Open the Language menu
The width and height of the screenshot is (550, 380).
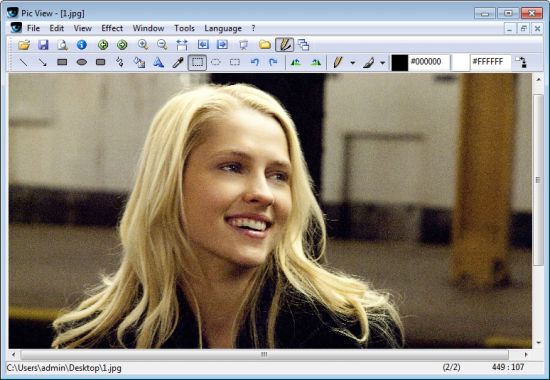(223, 28)
